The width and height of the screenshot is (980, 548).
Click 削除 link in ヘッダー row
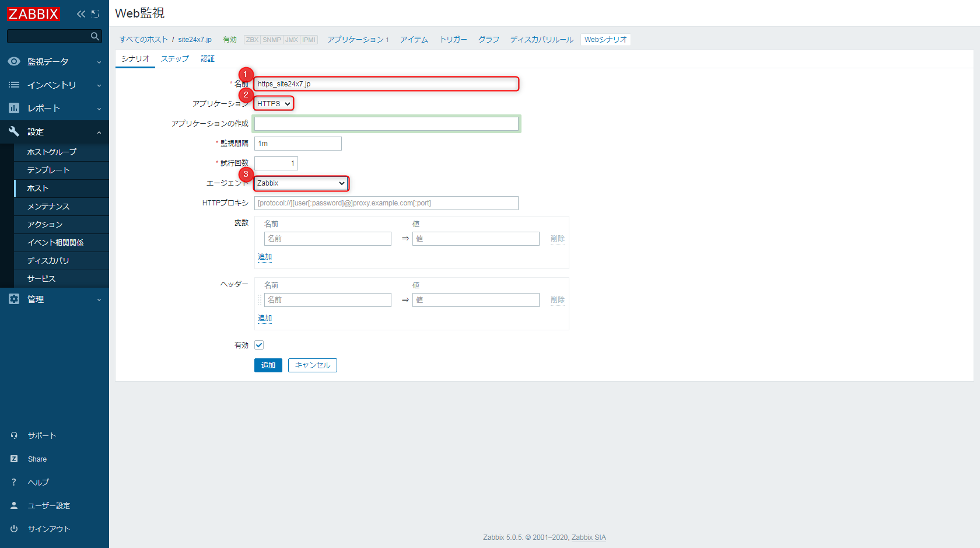pos(558,300)
